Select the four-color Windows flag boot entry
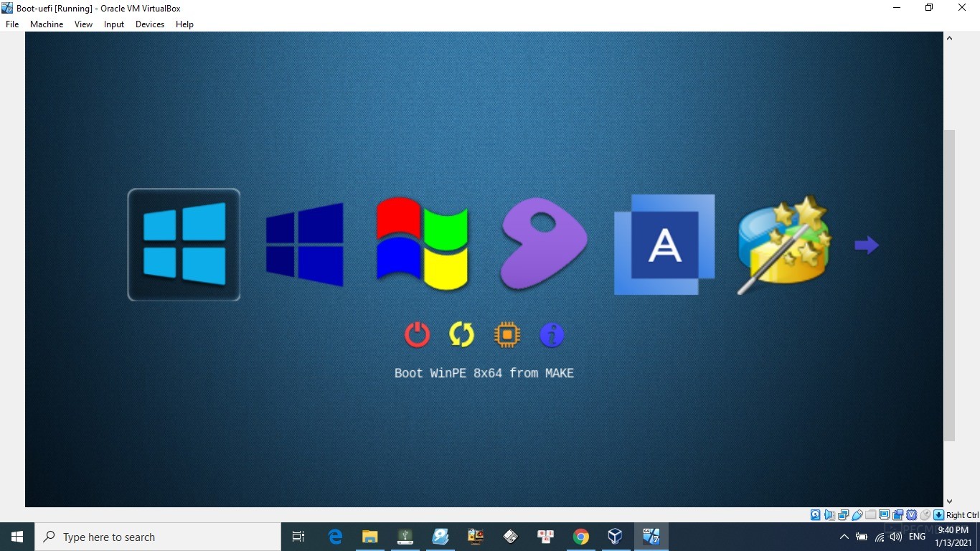980x551 pixels. (x=423, y=245)
